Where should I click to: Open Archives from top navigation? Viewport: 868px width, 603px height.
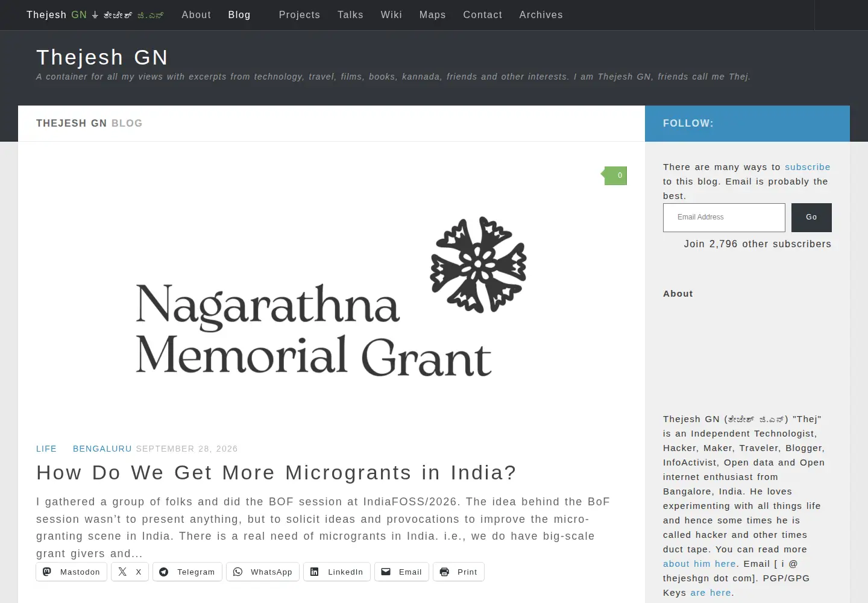point(541,15)
